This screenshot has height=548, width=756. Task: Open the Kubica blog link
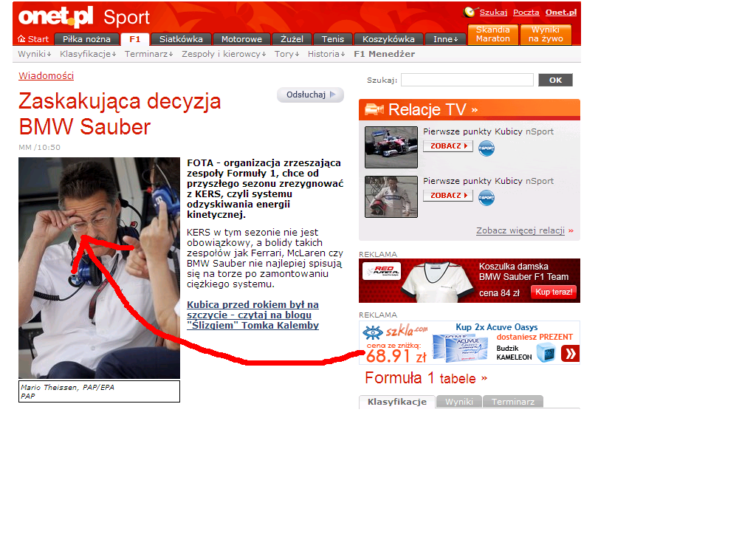click(x=253, y=315)
